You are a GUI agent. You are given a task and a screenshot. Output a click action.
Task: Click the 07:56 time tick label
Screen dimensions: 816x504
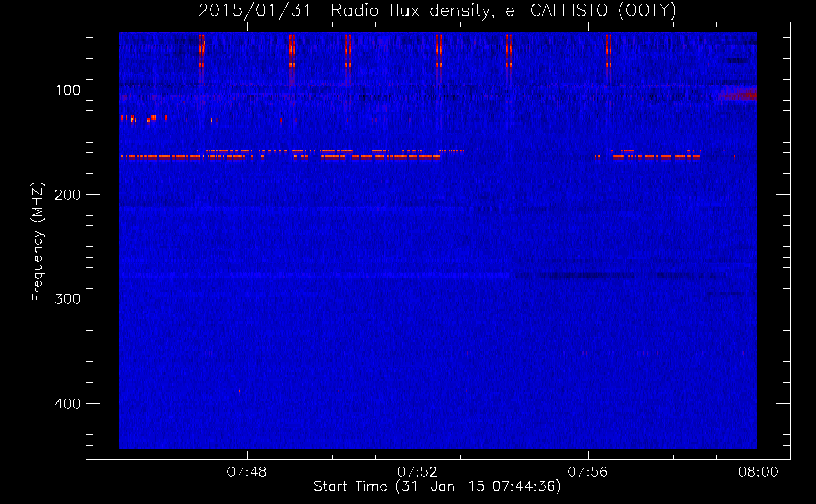[588, 472]
